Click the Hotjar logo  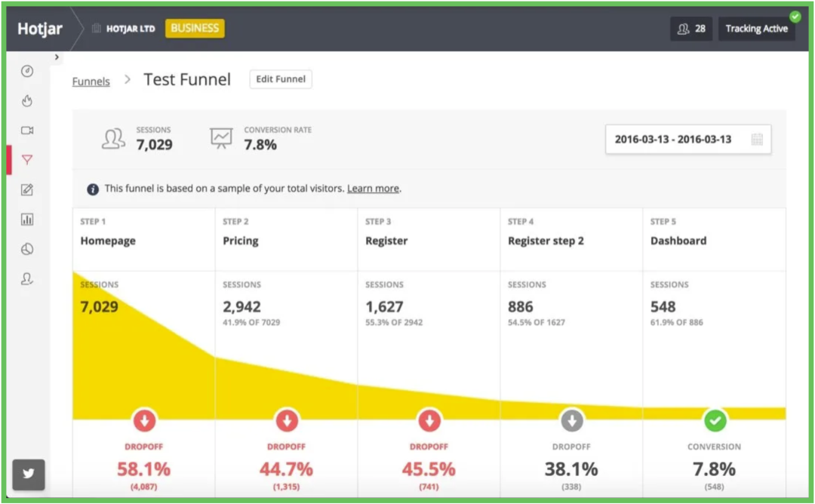[x=40, y=29]
